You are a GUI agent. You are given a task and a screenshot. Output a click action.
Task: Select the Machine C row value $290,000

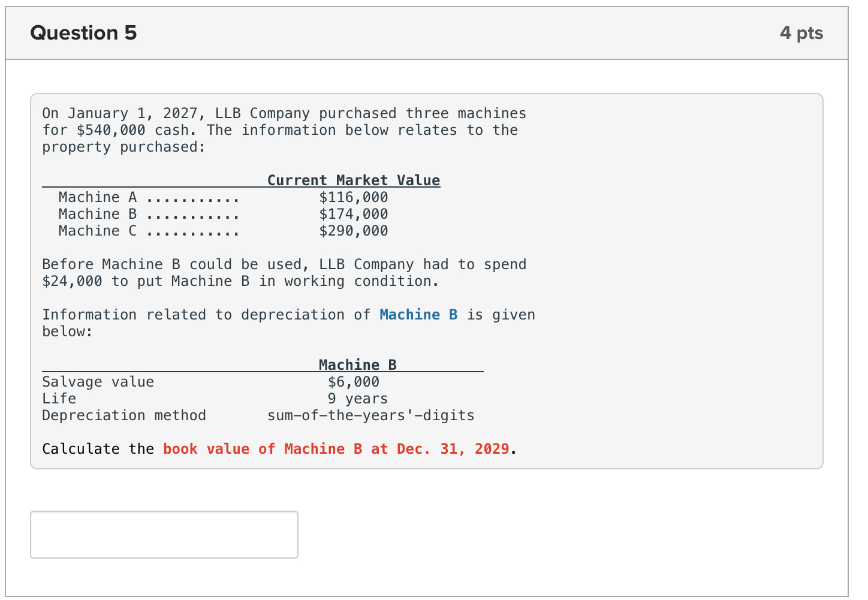pos(354,230)
